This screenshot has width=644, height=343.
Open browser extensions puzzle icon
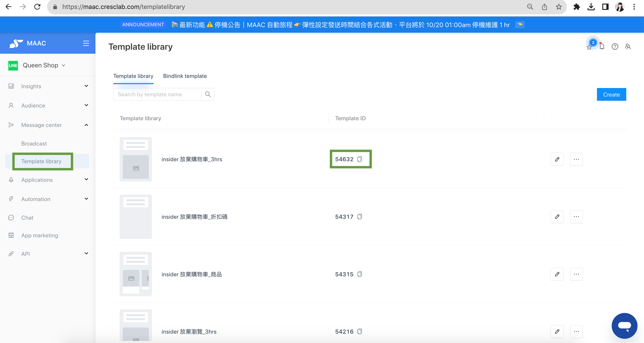pyautogui.click(x=577, y=7)
